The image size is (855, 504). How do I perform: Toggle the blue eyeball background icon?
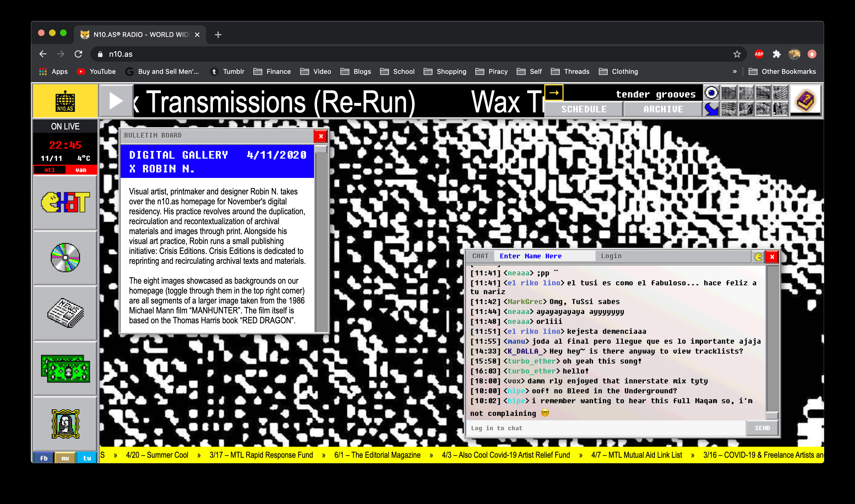click(711, 92)
